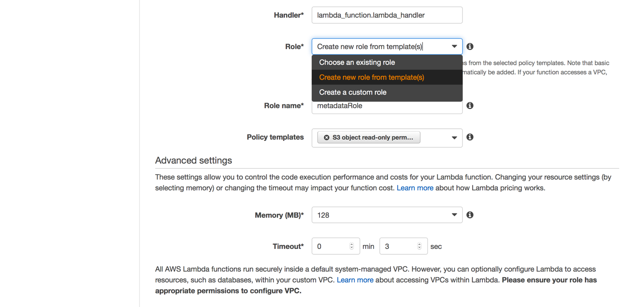Screen dimensions: 644x307
Task: Click the Timeout seconds input box
Action: point(398,246)
